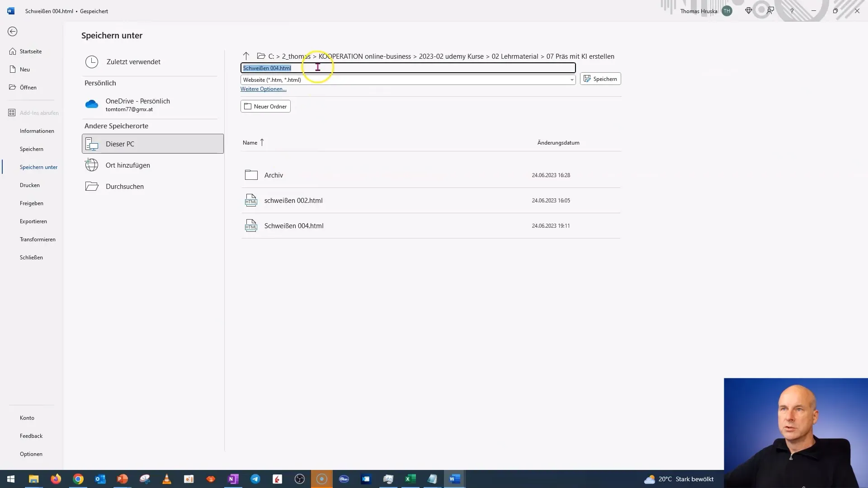Select Schweißen 004.html in the file list

[x=430, y=226]
